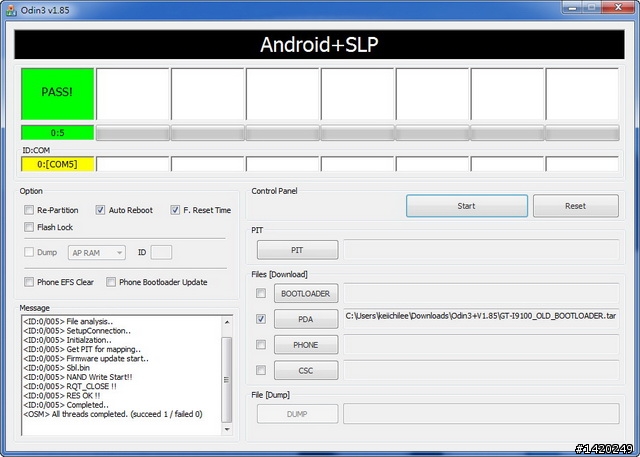Tick the Dump checkbox
The height and width of the screenshot is (457, 640).
point(29,252)
